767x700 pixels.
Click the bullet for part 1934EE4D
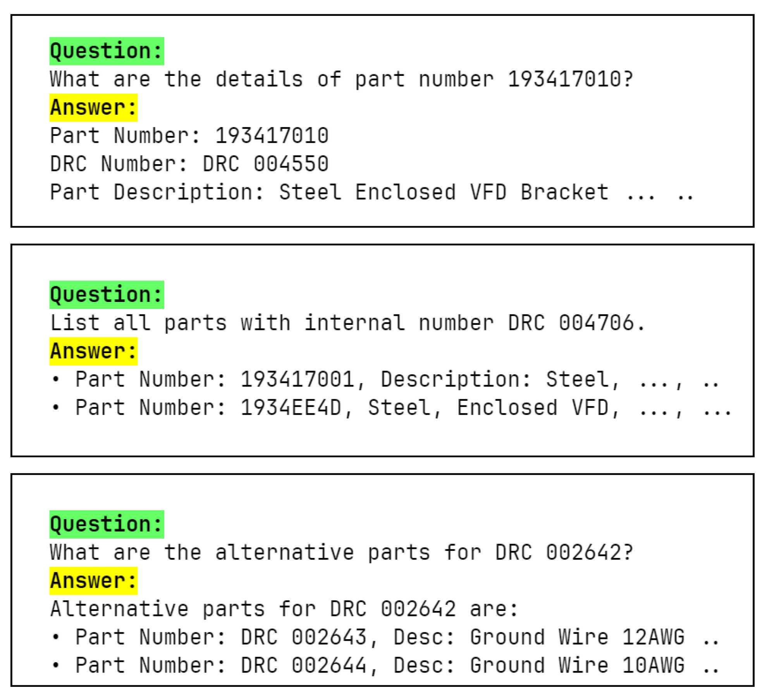coord(56,407)
